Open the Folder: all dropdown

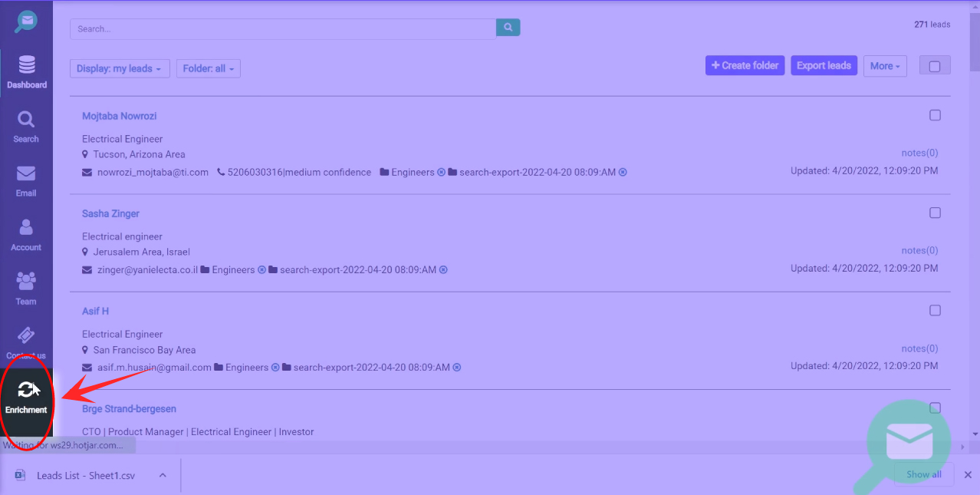pos(209,68)
